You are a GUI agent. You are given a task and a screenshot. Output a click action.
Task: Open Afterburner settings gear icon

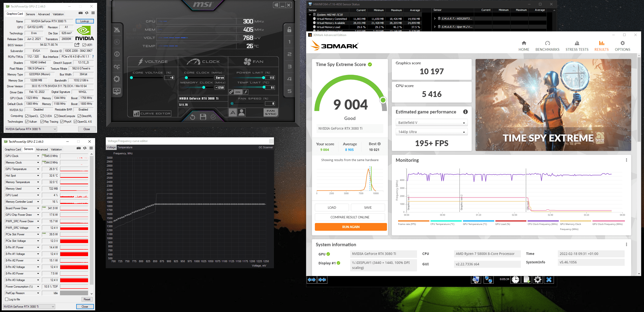[117, 79]
